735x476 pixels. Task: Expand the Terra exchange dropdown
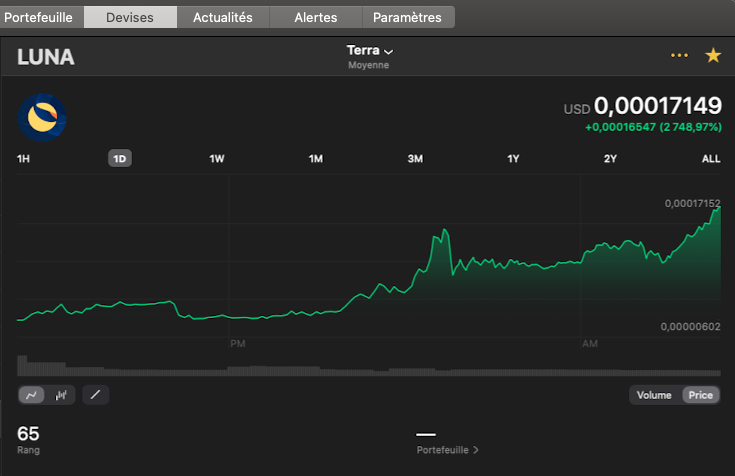click(x=370, y=50)
